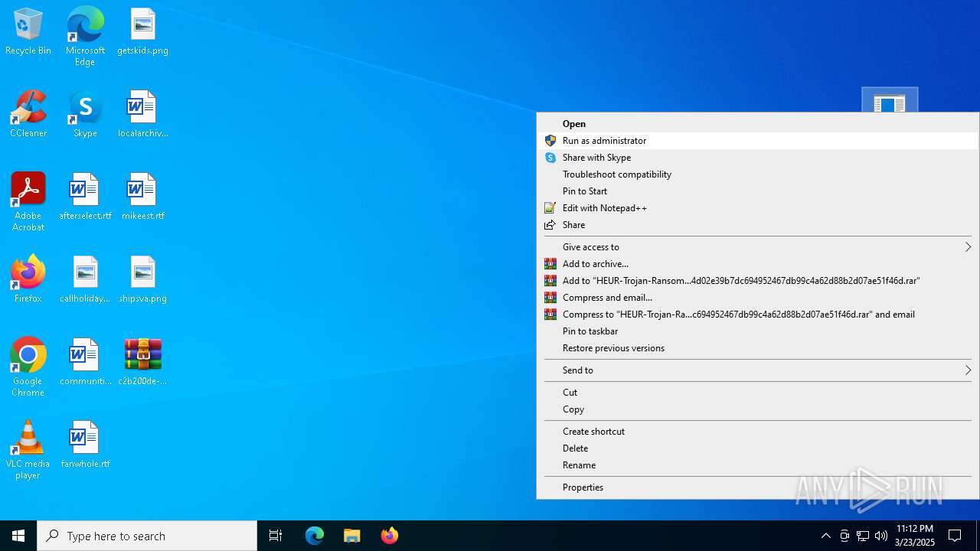The width and height of the screenshot is (980, 551).
Task: Select the c2b200de-... WinRAR archive icon
Action: coord(142,362)
